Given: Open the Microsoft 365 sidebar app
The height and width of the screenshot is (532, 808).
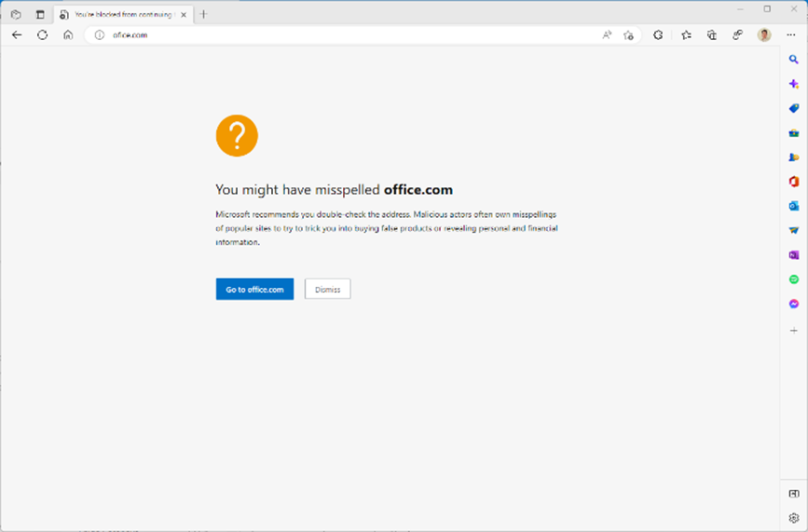Looking at the screenshot, I should click(x=794, y=182).
